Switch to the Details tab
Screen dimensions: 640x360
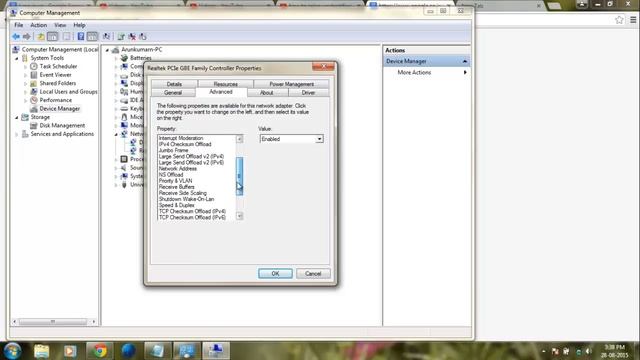pyautogui.click(x=174, y=84)
